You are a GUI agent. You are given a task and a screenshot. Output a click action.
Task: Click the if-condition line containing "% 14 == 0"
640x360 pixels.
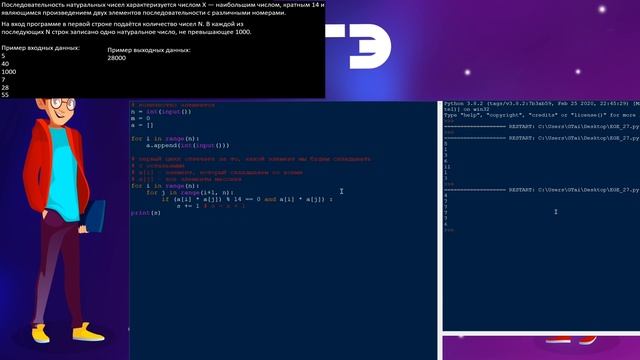coord(247,199)
